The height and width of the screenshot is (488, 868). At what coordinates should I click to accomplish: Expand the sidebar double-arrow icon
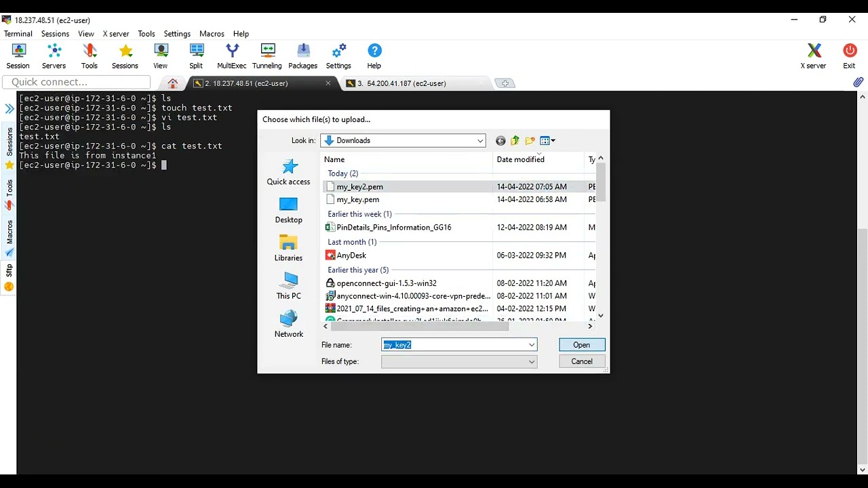coord(9,108)
